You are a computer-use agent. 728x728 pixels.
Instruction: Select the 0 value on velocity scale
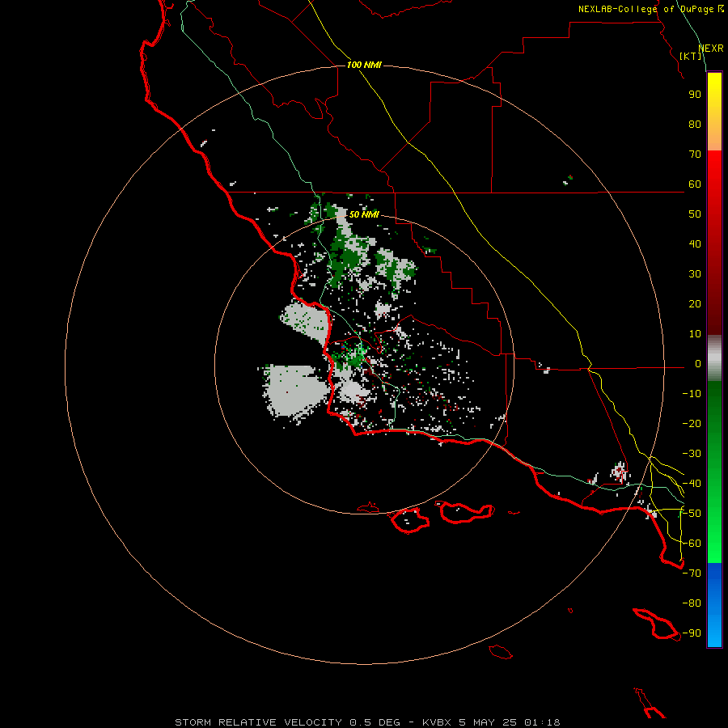698,364
